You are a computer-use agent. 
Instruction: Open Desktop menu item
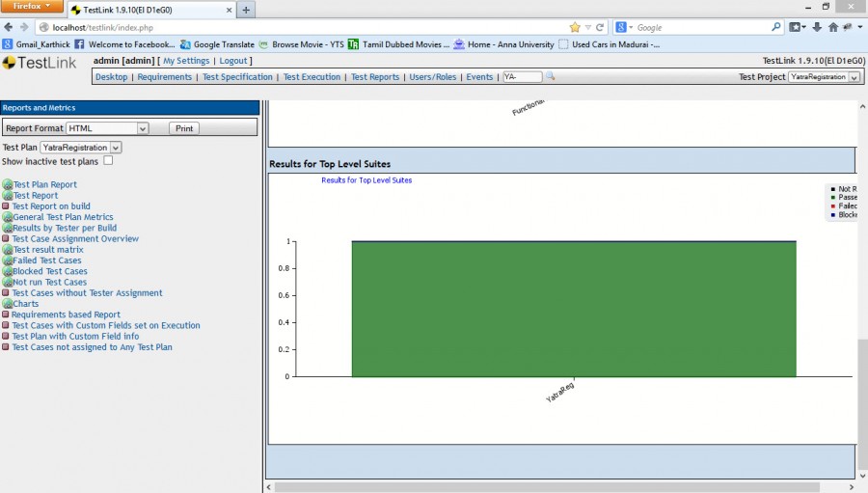(111, 77)
